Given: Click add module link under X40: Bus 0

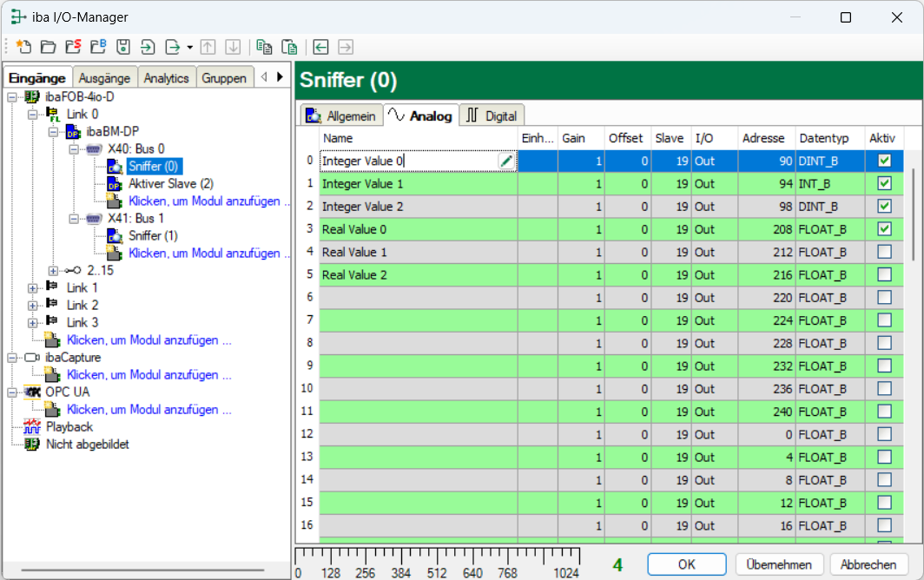Looking at the screenshot, I should (x=208, y=201).
